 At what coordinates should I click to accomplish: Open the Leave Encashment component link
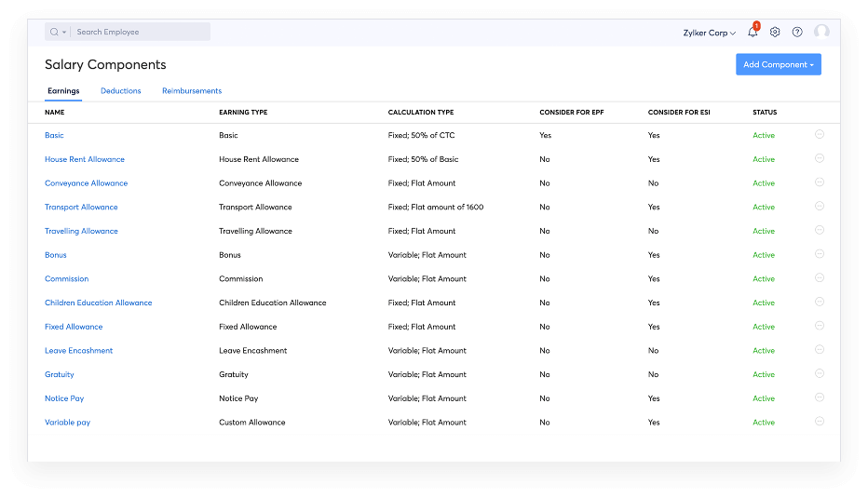(78, 351)
